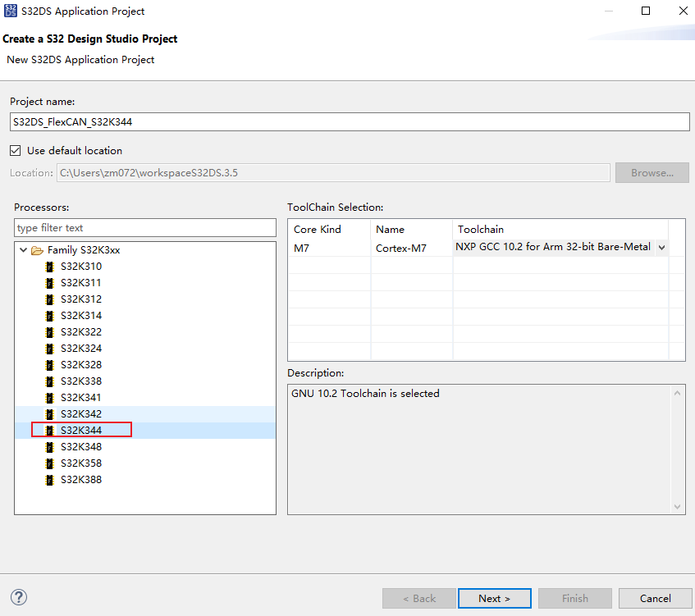The width and height of the screenshot is (695, 616).
Task: Select S32K324 text in processors tree
Action: pyautogui.click(x=81, y=349)
